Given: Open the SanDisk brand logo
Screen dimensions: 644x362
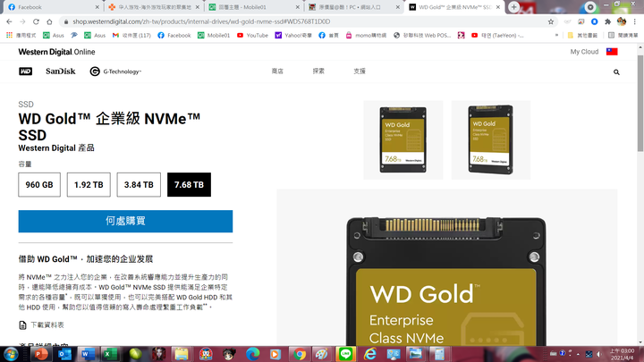Looking at the screenshot, I should (x=61, y=72).
